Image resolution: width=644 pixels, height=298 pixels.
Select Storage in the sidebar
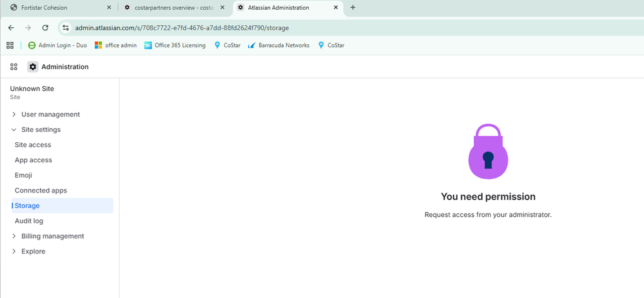63,205
